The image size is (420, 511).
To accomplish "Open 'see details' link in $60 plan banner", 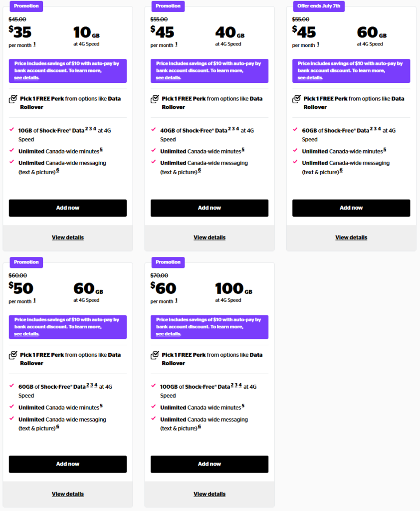I will pos(168,334).
